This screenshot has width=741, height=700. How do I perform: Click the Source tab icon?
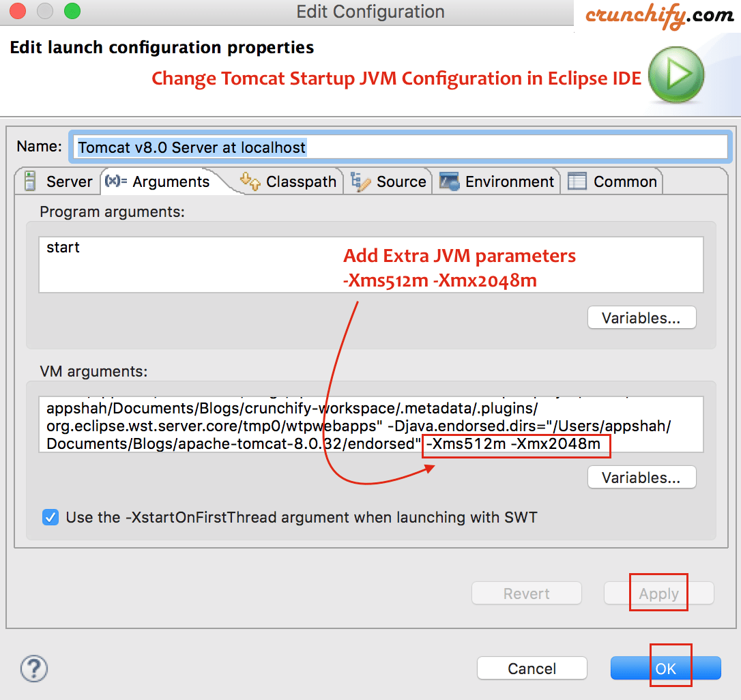[x=360, y=181]
